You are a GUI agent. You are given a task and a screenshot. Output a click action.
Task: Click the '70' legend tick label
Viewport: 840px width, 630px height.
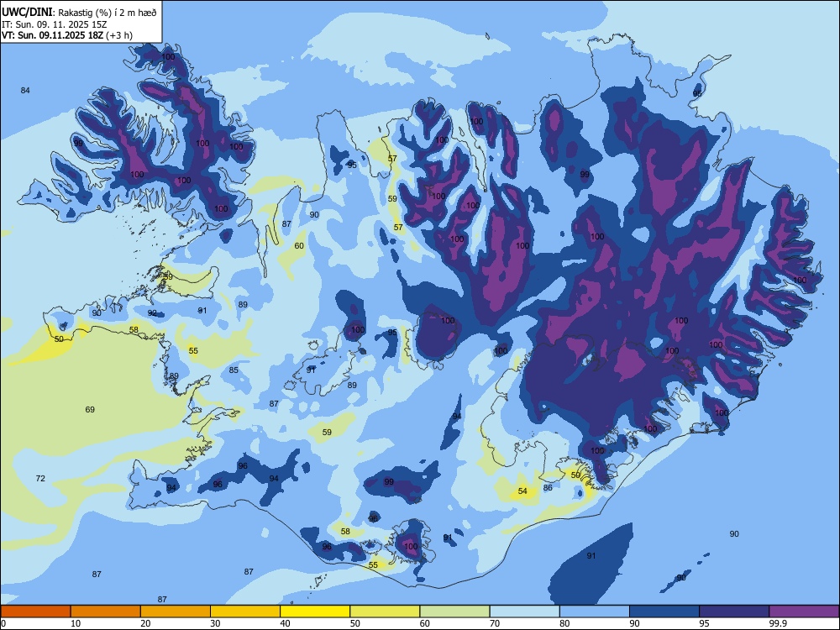click(495, 623)
